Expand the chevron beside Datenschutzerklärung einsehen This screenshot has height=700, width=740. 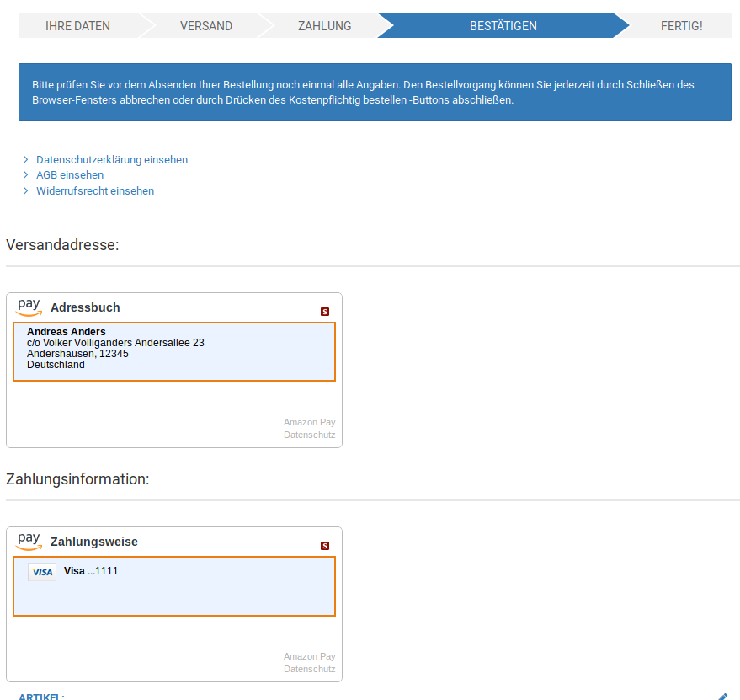click(x=26, y=159)
